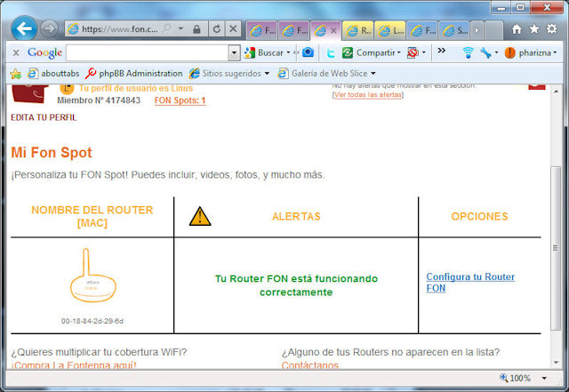Open favorites with the star icon
Screen dimensions: 569x392
click(x=534, y=29)
